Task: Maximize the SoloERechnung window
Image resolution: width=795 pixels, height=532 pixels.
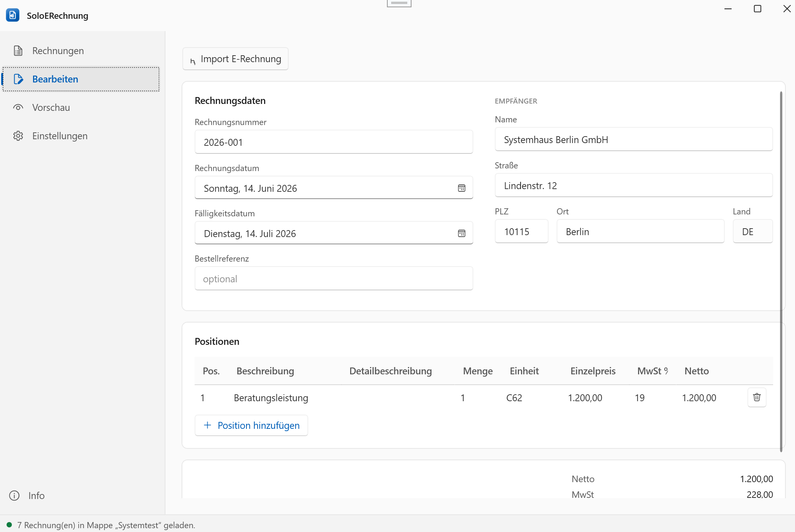Action: pyautogui.click(x=757, y=8)
